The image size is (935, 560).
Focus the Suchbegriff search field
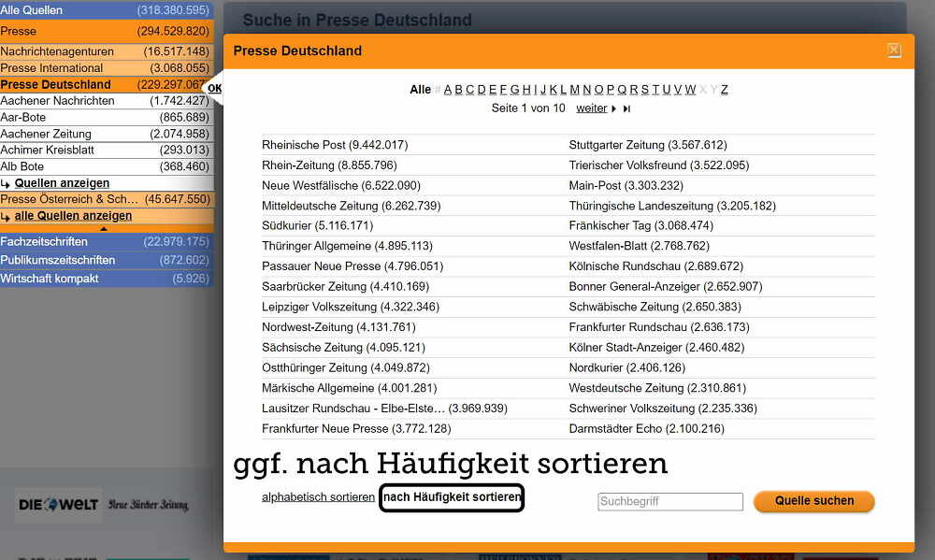[669, 502]
